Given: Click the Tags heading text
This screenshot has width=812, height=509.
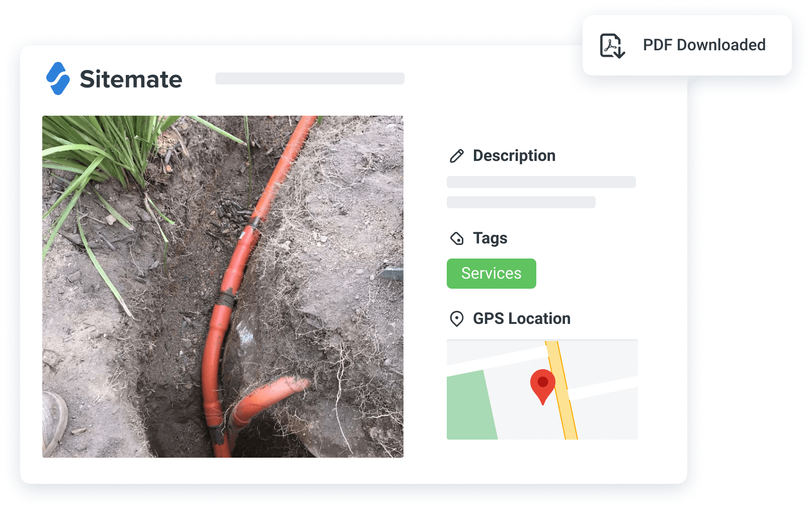Looking at the screenshot, I should click(x=490, y=238).
